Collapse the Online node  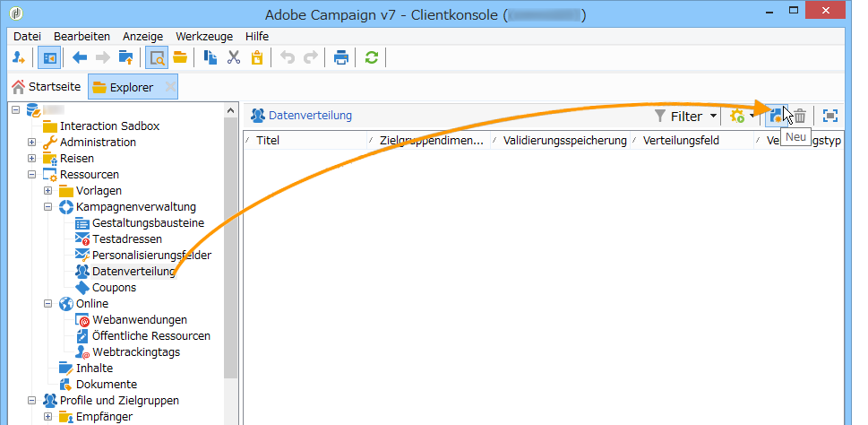47,304
